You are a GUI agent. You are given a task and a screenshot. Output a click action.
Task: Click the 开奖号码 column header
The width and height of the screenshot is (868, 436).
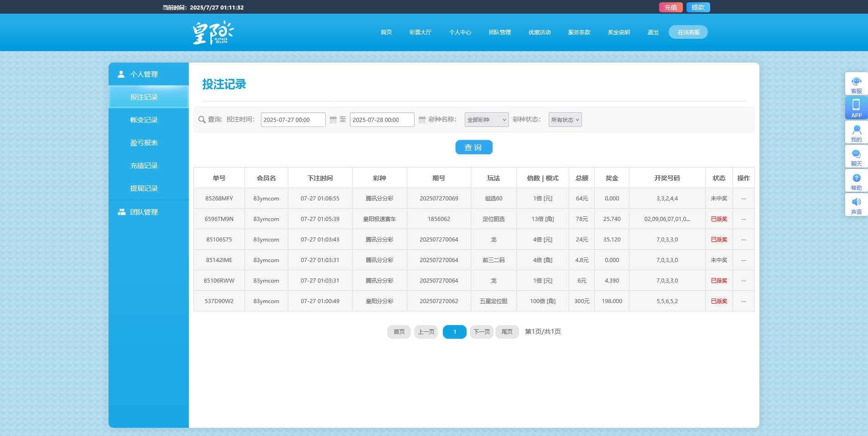tap(667, 178)
